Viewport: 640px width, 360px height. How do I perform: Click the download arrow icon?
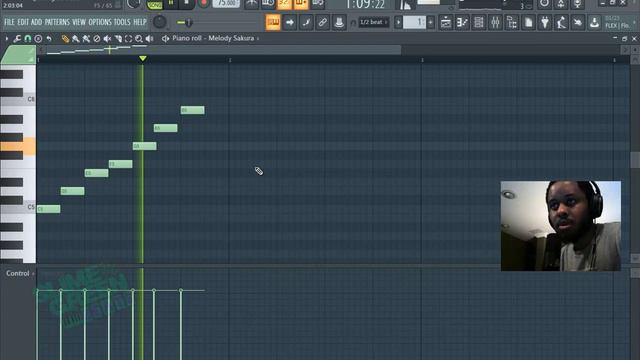pos(594,22)
